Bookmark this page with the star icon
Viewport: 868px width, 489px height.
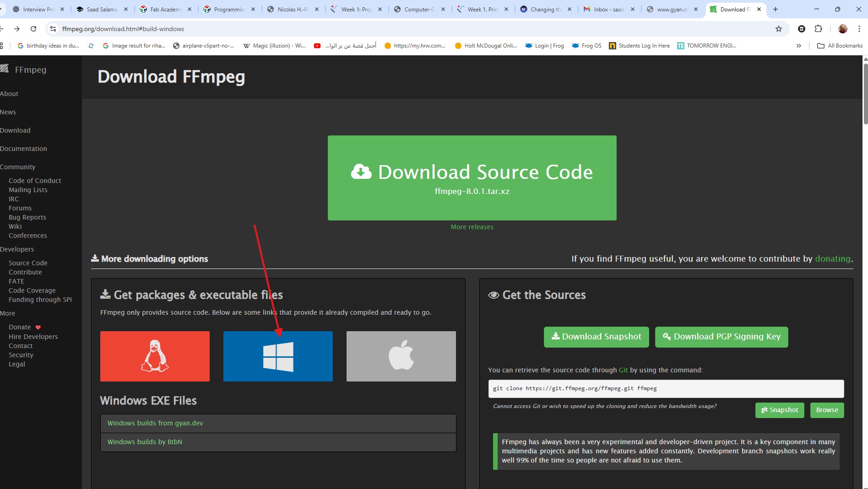[x=779, y=29]
